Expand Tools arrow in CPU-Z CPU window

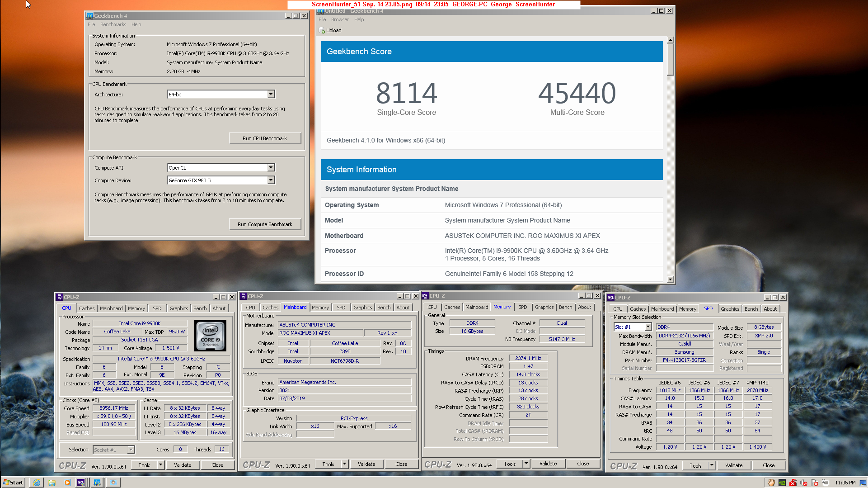click(x=160, y=465)
